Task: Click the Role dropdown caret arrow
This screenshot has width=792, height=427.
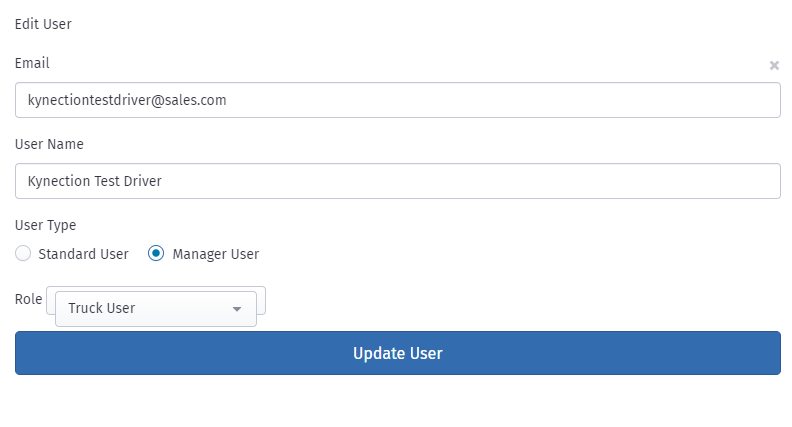Action: coord(236,309)
